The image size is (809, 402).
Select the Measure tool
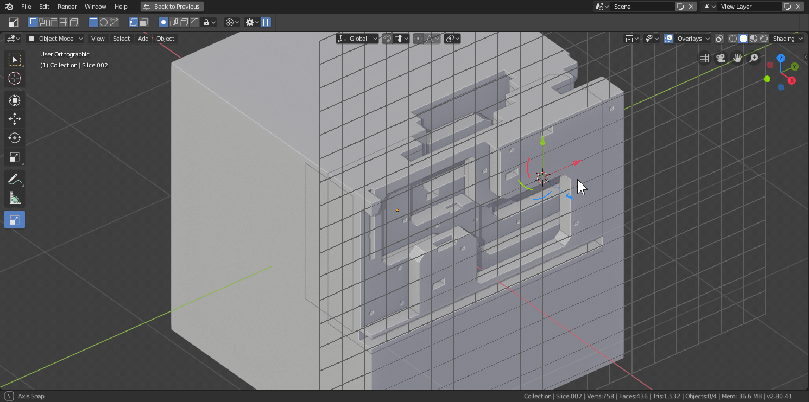pos(15,198)
